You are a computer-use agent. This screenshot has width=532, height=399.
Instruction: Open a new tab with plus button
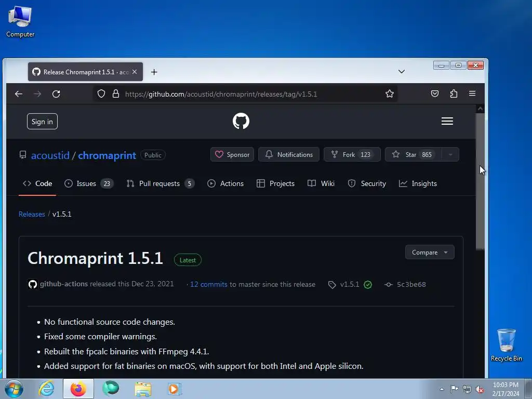[154, 72]
